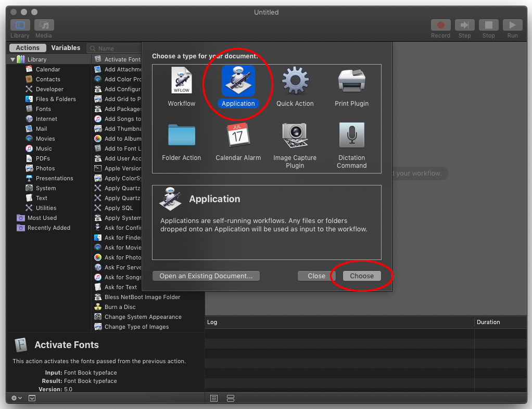This screenshot has height=409, width=532.
Task: Select Files & Folders category
Action: tap(56, 99)
